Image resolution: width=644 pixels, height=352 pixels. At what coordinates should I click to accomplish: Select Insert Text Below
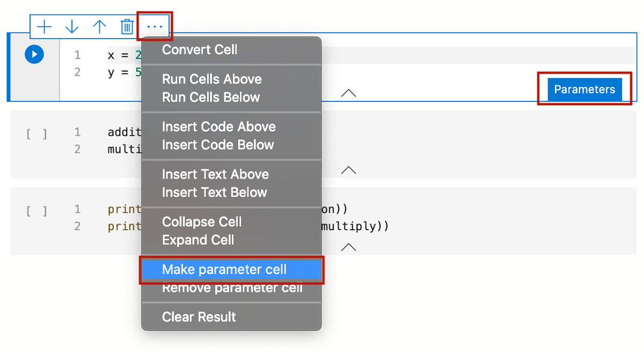click(215, 192)
